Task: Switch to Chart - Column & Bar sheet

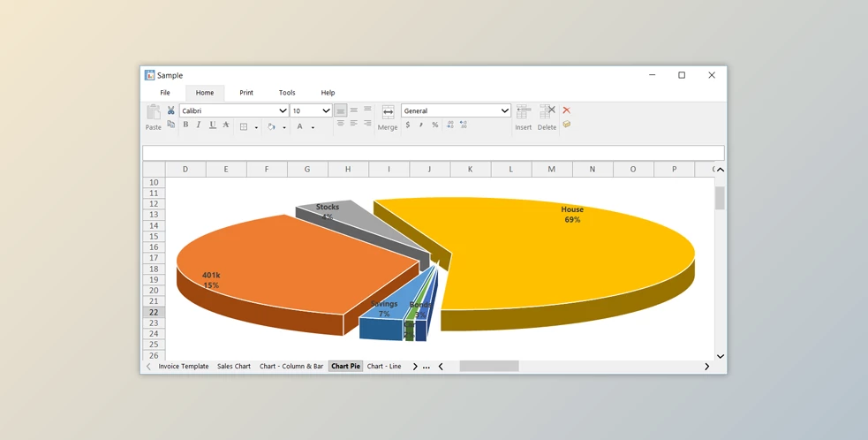Action: [x=291, y=367]
